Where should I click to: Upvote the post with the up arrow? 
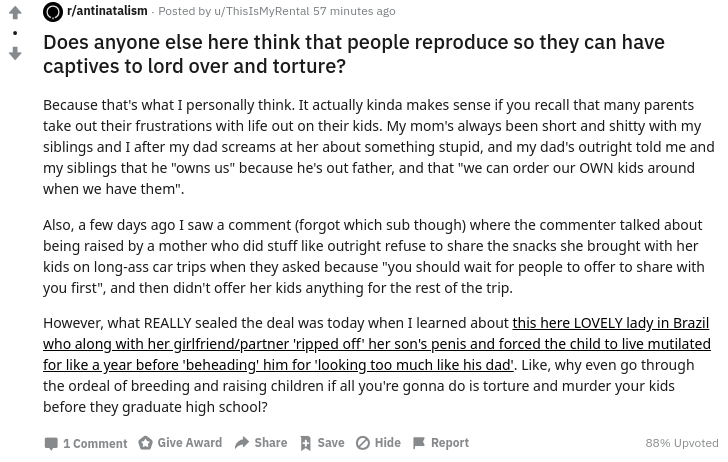tap(15, 13)
